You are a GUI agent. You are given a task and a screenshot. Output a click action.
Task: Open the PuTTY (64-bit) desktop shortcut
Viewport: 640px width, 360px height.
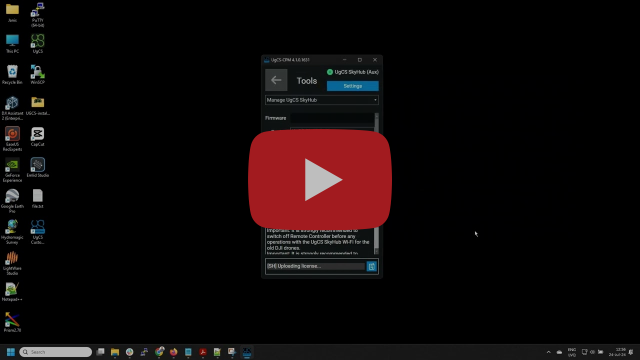tap(38, 14)
